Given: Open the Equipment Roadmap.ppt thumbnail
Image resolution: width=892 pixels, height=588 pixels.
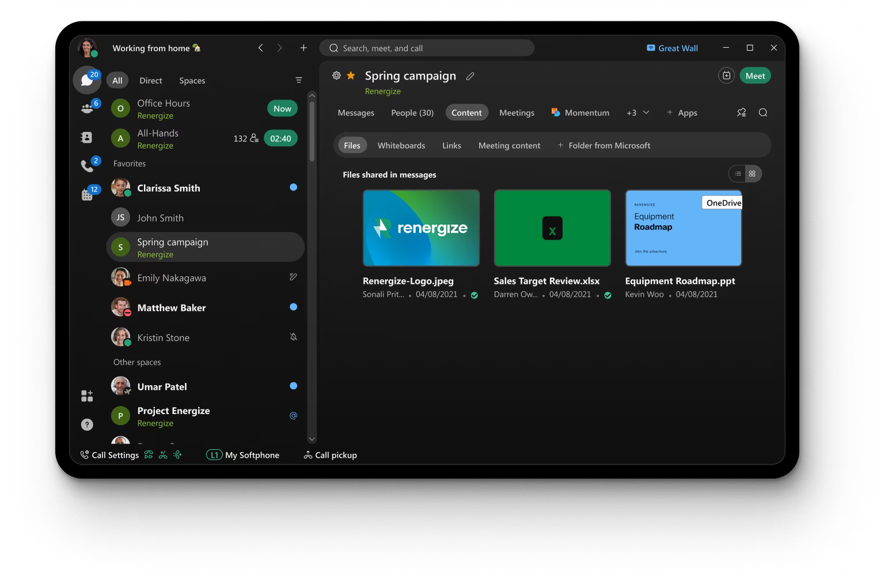Looking at the screenshot, I should pyautogui.click(x=684, y=228).
